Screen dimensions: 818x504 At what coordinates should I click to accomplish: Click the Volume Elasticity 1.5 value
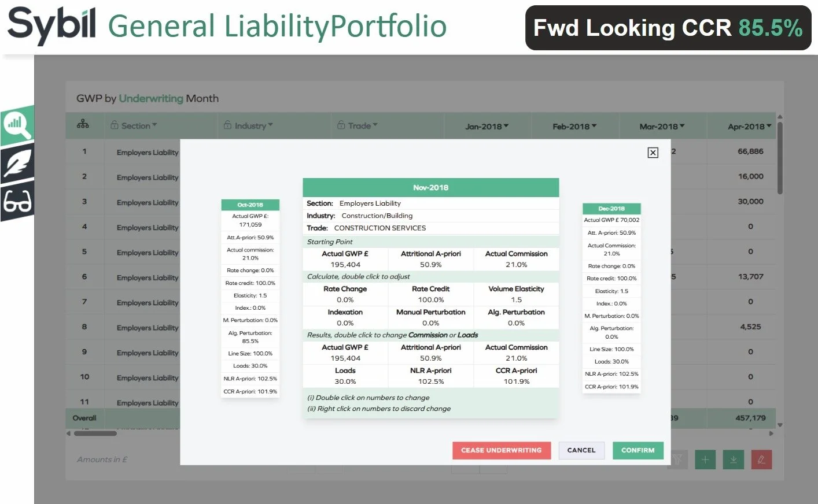(517, 300)
